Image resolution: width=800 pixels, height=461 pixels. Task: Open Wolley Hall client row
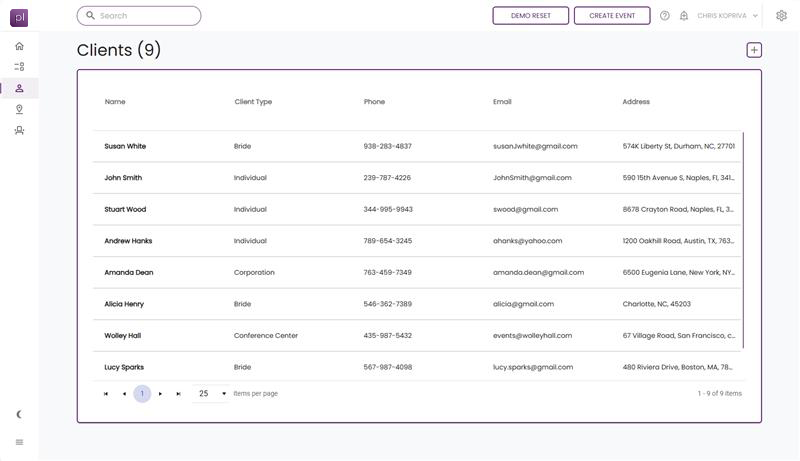[x=417, y=336]
